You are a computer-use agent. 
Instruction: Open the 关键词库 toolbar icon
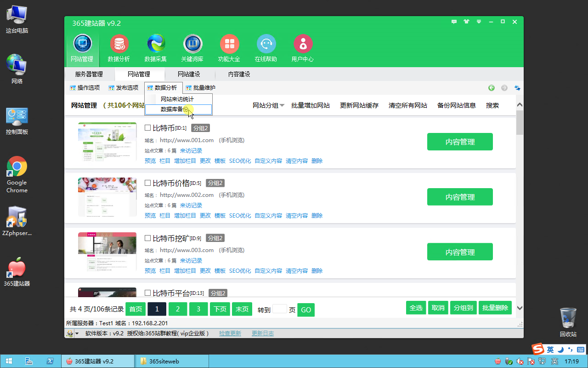(x=192, y=48)
